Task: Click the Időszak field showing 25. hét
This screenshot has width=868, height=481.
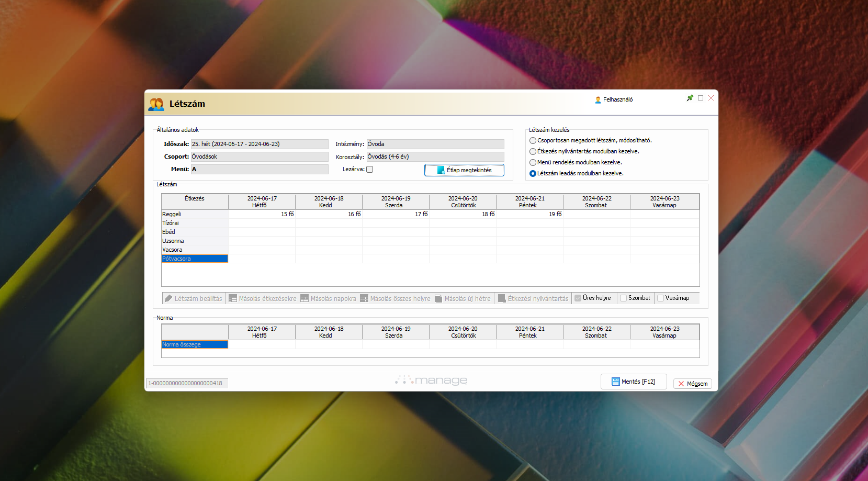Action: 259,144
